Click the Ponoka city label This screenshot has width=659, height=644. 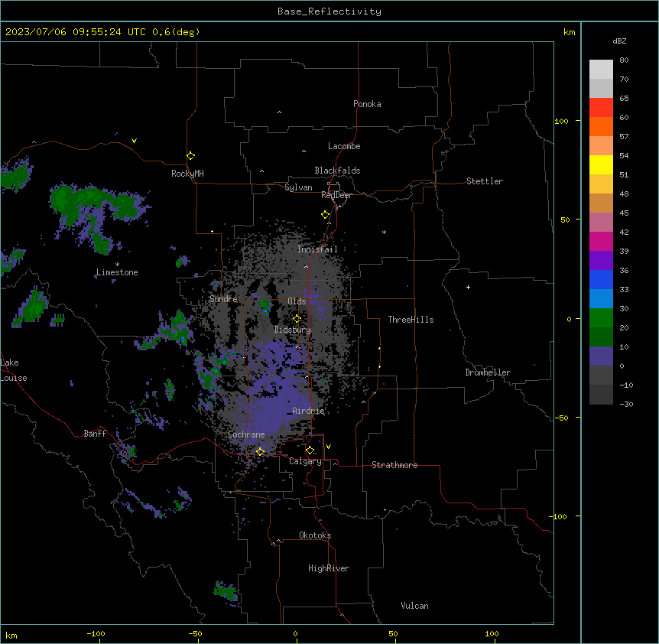[x=367, y=104]
